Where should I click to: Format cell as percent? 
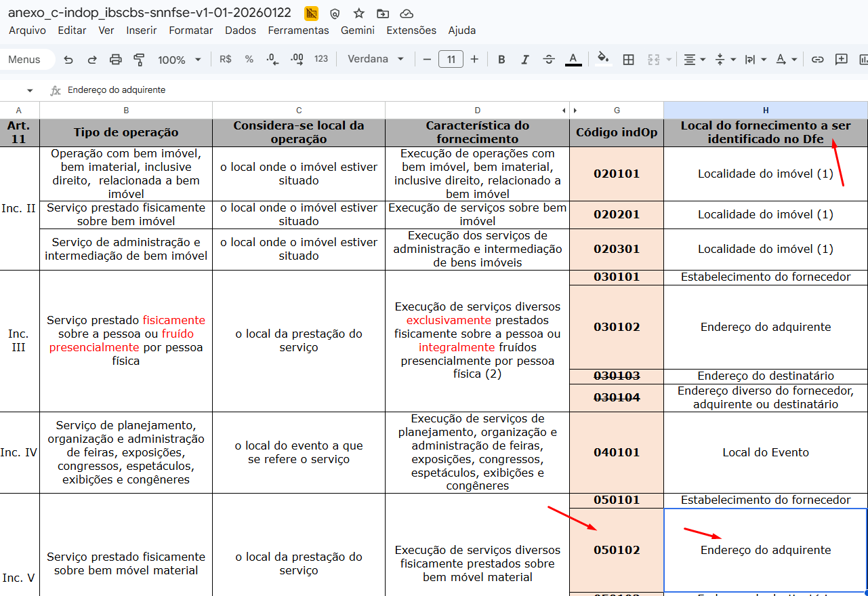click(x=249, y=60)
